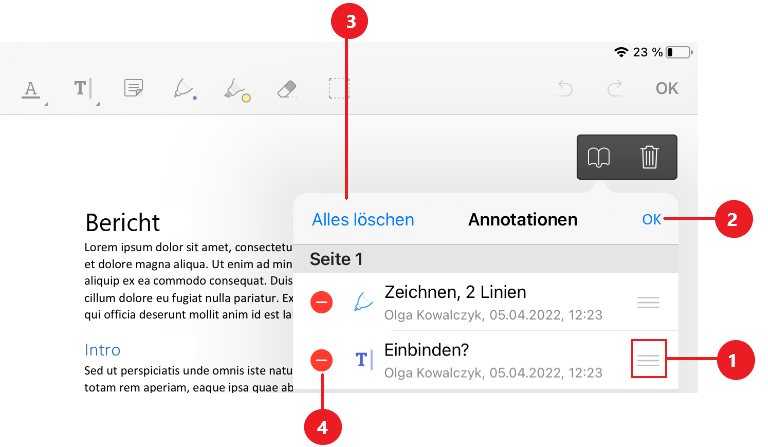The height and width of the screenshot is (447, 768).
Task: Confirm with OK in Annotationen panel
Action: coord(651,219)
